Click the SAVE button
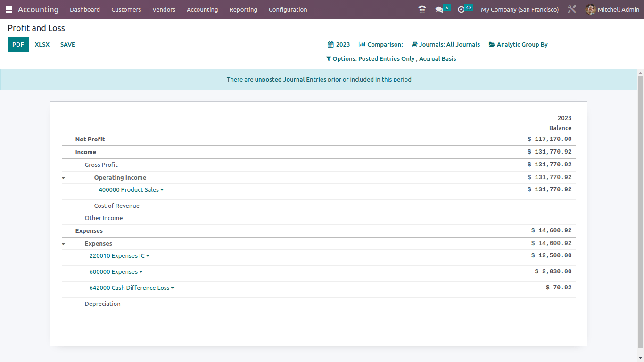Screen dimensions: 644x362 pos(68,45)
